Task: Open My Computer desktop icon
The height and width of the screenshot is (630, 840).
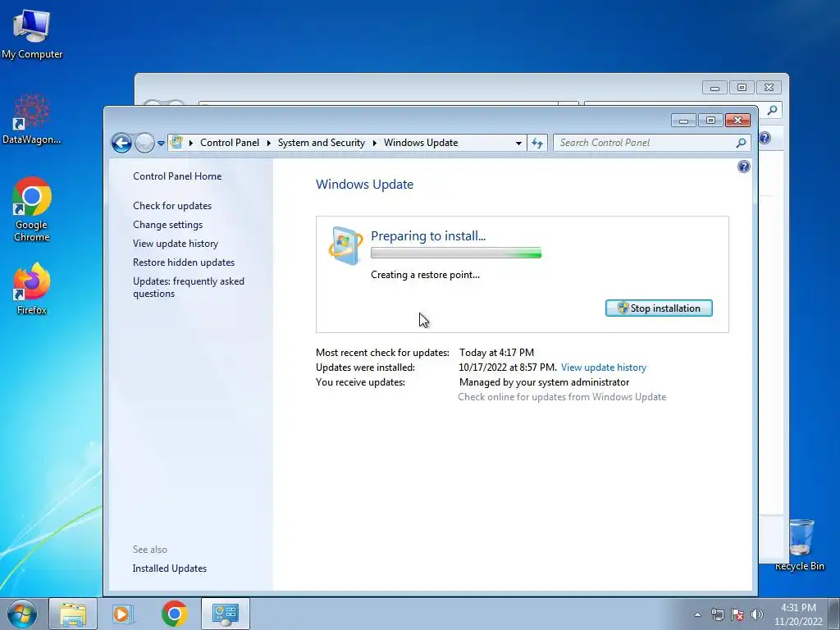Action: 32,33
